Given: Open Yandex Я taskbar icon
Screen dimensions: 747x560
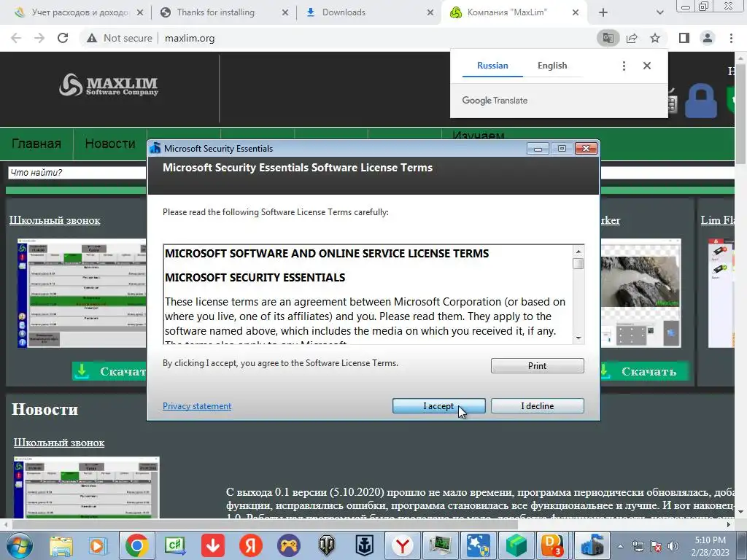Looking at the screenshot, I should [251, 545].
